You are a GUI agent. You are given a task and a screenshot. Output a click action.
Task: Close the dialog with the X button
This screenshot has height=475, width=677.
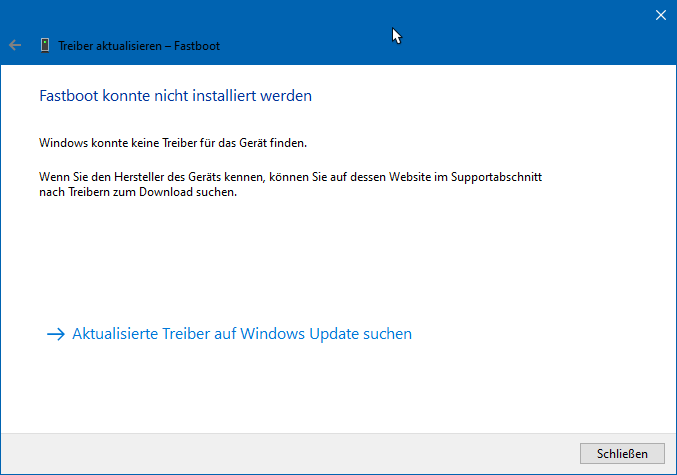(x=660, y=15)
